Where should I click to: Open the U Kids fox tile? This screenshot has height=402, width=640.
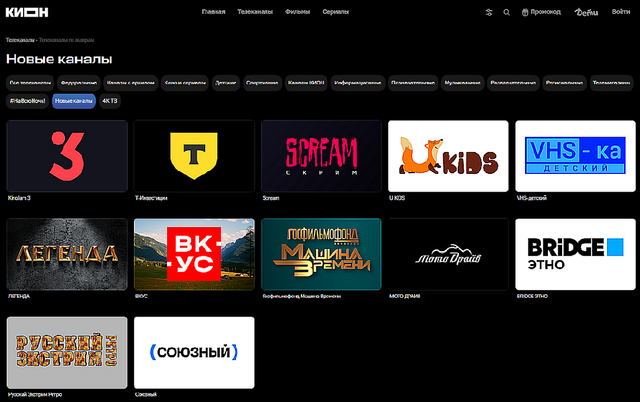(x=448, y=156)
